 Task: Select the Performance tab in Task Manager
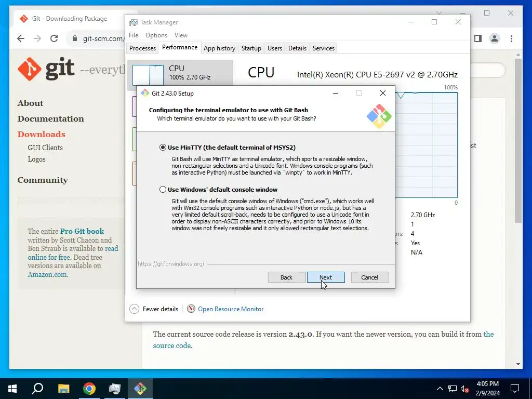coord(179,47)
